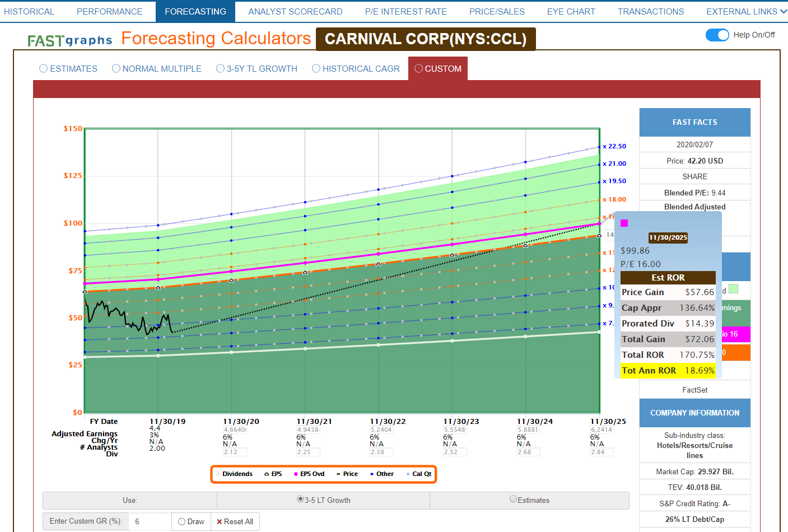Click the Price 42.20 USD fact

click(695, 161)
